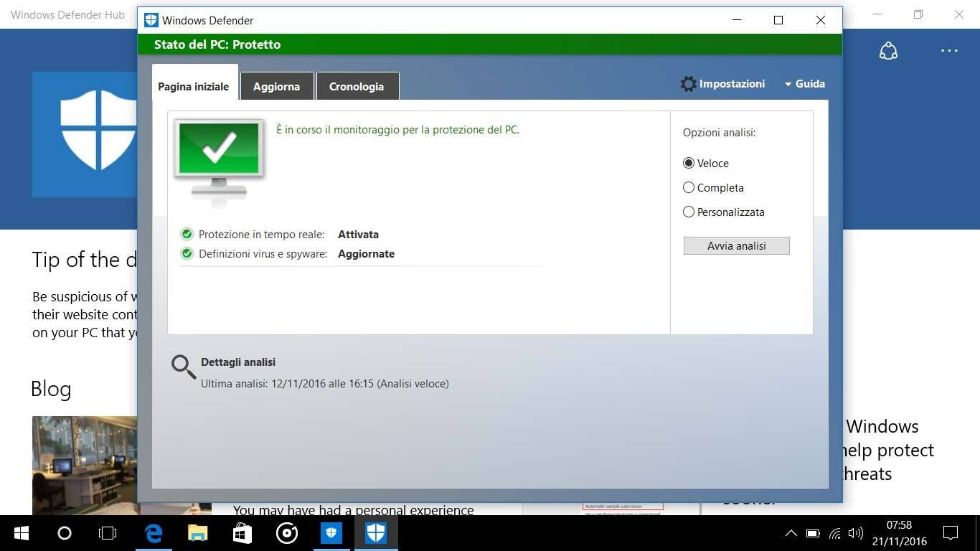The height and width of the screenshot is (551, 980).
Task: Select the Completa scan option
Action: pyautogui.click(x=713, y=188)
